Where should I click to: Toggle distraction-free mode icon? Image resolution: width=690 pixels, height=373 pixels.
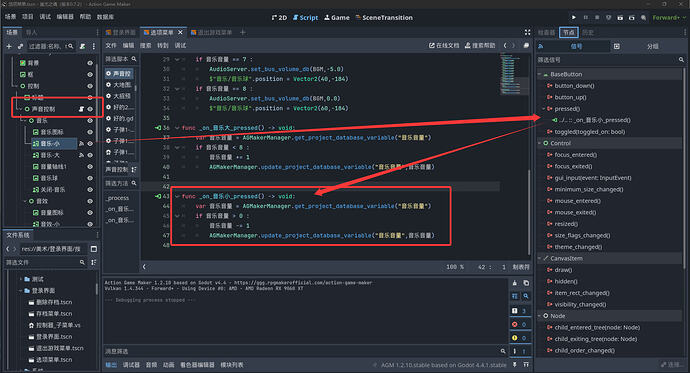tap(528, 32)
